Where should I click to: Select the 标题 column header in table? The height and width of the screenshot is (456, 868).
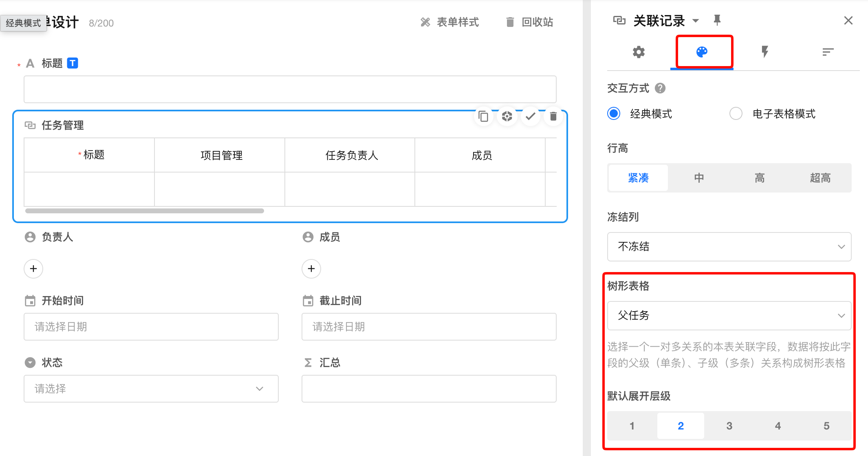[x=89, y=155]
